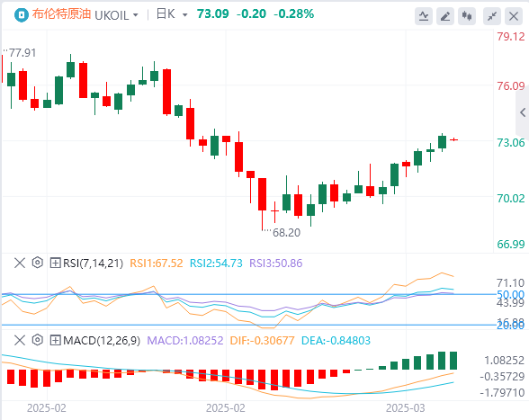Screen dimensions: 529x420
Task: Click the 77.91 high price marker
Action: pyautogui.click(x=22, y=53)
